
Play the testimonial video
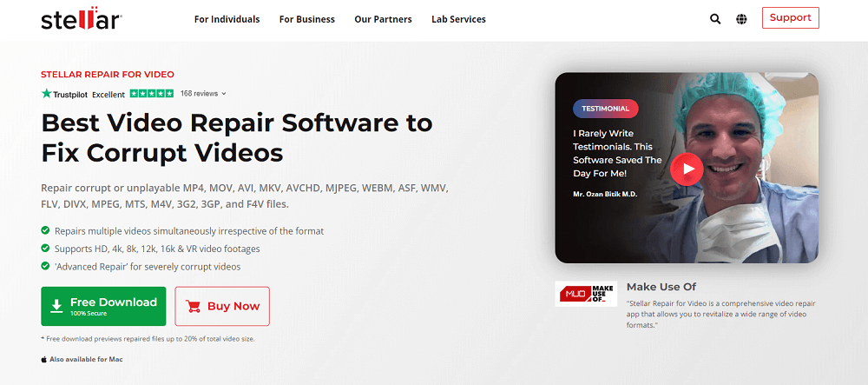tap(687, 169)
